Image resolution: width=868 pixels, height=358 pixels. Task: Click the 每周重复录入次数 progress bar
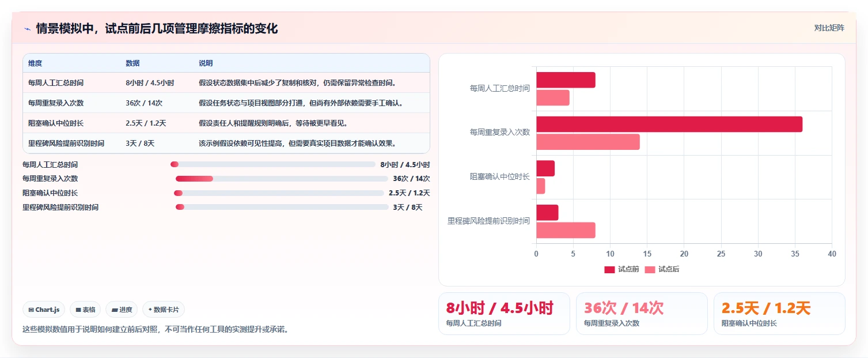pyautogui.click(x=282, y=179)
